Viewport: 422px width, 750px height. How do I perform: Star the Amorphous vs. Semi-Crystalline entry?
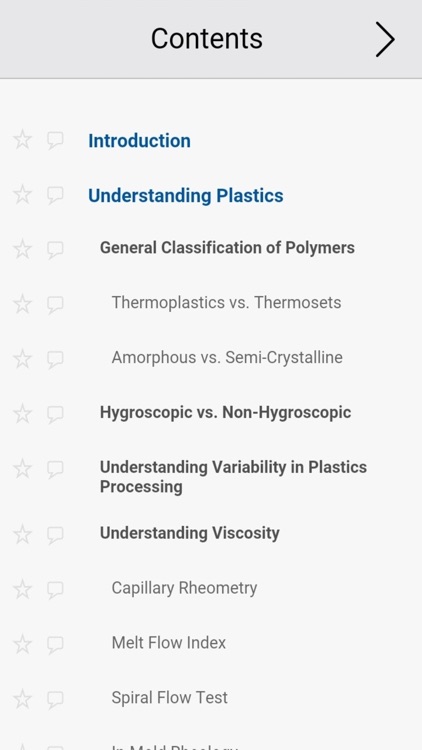[22, 359]
